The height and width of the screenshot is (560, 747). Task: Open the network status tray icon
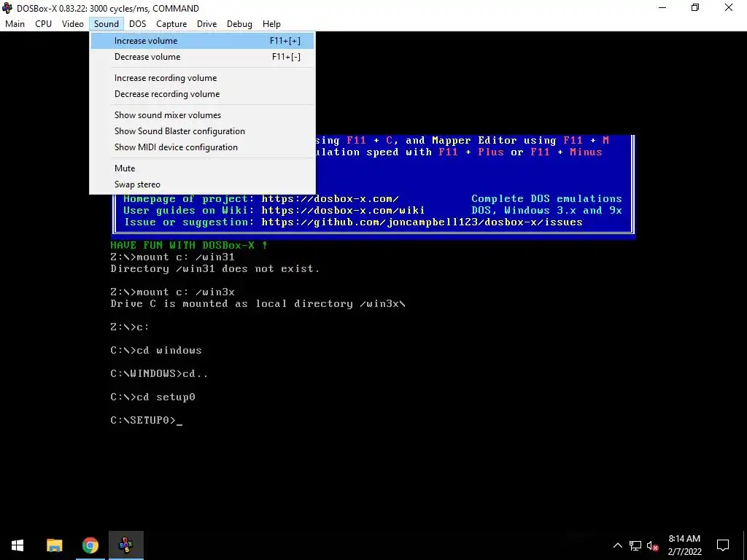635,545
